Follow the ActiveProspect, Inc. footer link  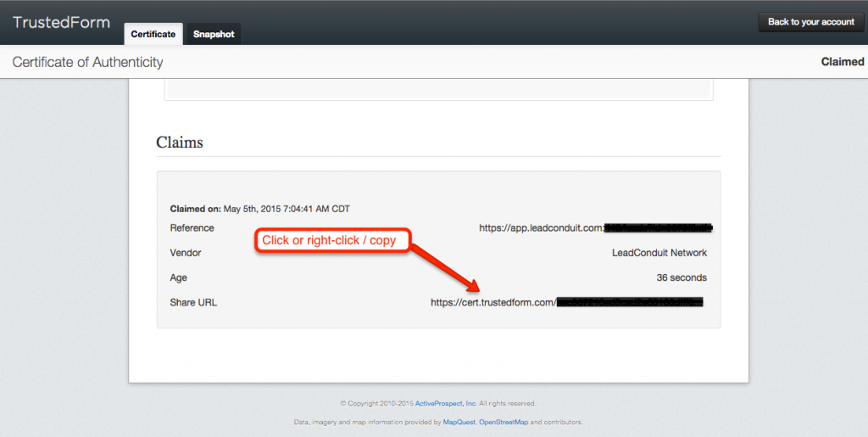[x=446, y=404]
